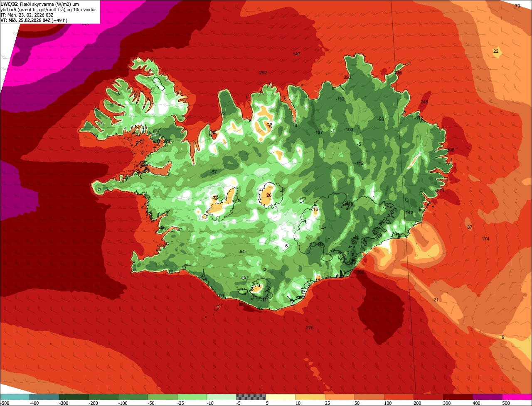Click the '308' value off the east fjords

tap(451, 150)
